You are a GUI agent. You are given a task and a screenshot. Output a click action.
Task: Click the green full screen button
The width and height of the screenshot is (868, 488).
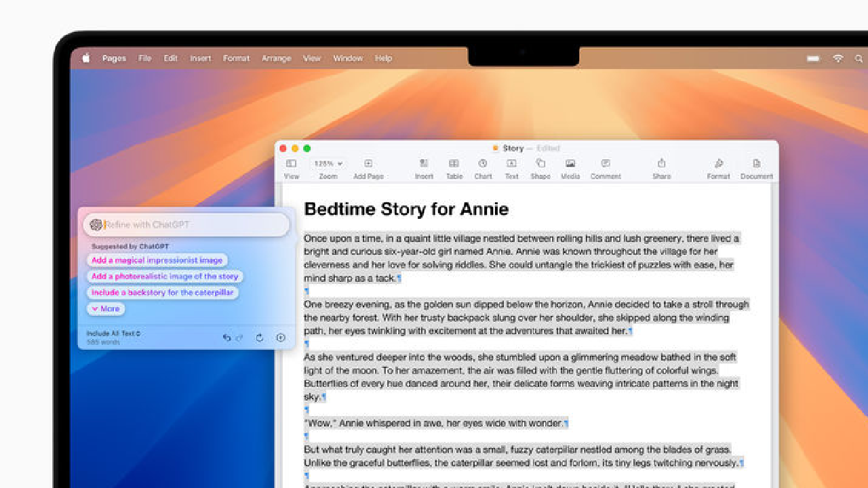click(307, 148)
